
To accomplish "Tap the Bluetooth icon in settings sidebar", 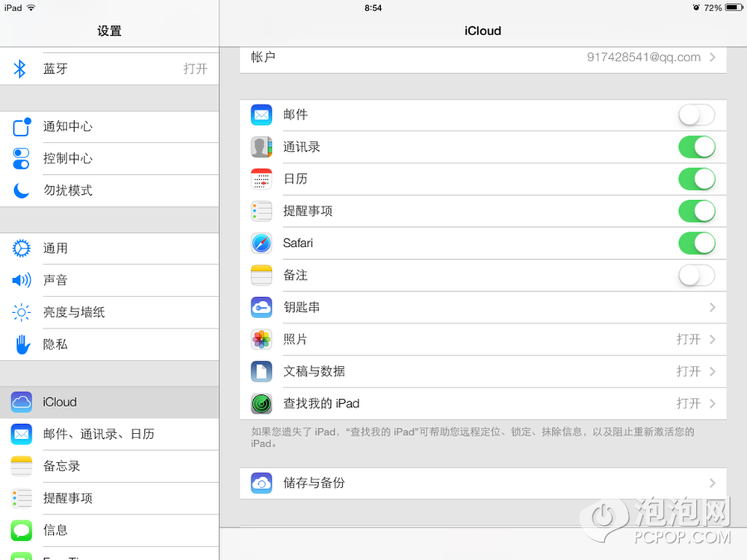I will coord(19,69).
